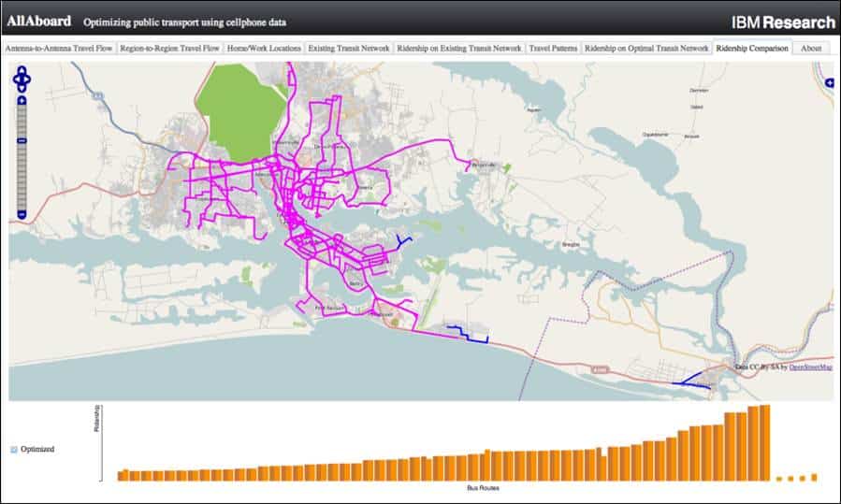Open the layer switcher plus icon on the map
This screenshot has width=841, height=504.
830,82
